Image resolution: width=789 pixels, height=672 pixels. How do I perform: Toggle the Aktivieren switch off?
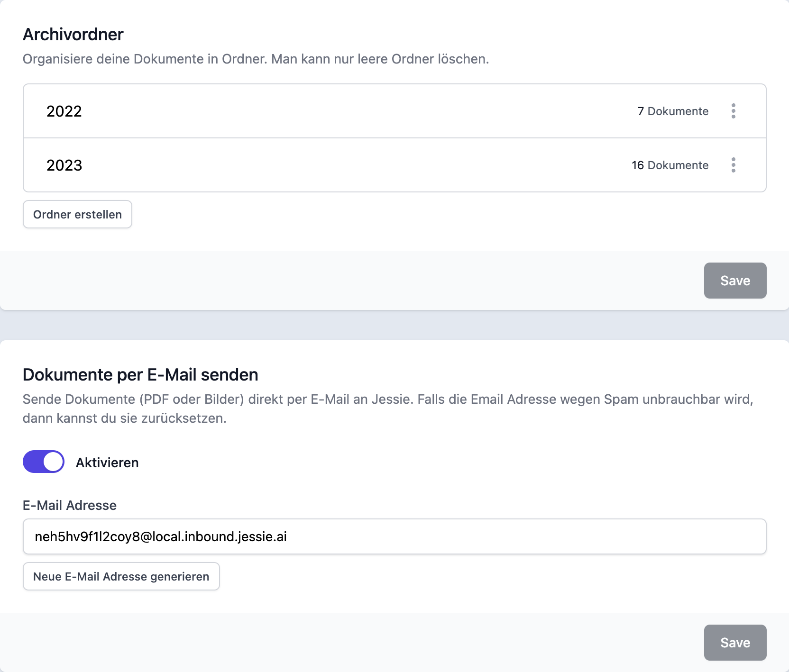(44, 462)
